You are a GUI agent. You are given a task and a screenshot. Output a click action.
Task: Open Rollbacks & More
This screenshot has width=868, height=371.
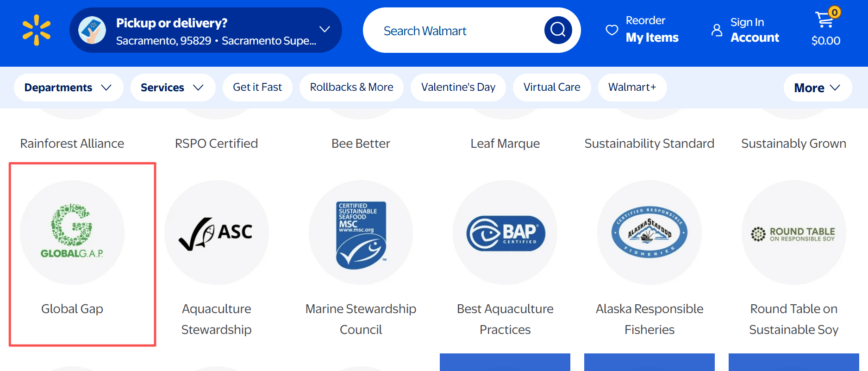[351, 88]
